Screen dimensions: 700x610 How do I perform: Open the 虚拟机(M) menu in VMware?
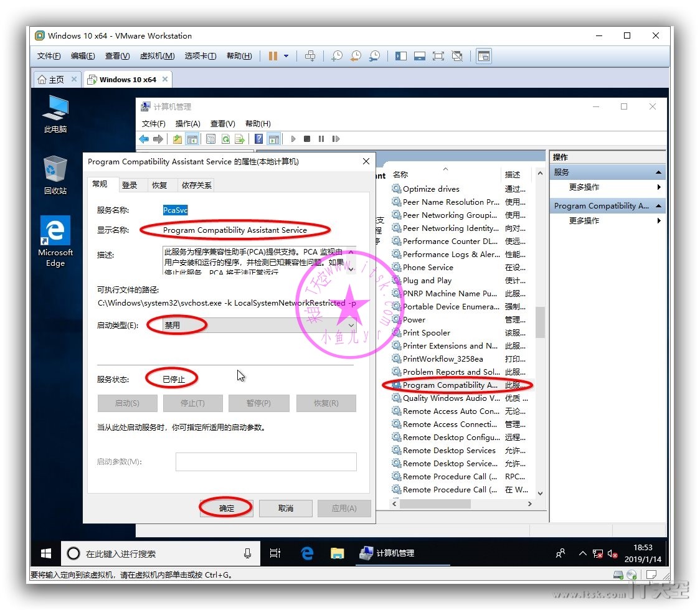pos(157,56)
